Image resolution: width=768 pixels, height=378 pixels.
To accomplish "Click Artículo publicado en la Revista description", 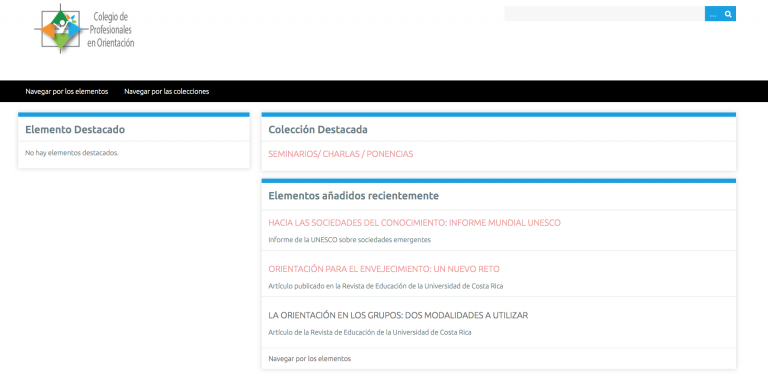I will coord(385,286).
